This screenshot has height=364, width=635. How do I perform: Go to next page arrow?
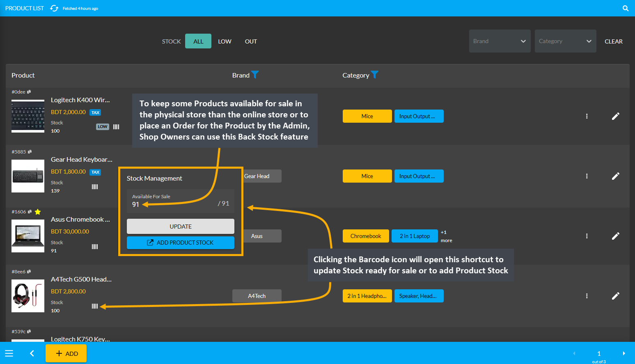pyautogui.click(x=624, y=353)
